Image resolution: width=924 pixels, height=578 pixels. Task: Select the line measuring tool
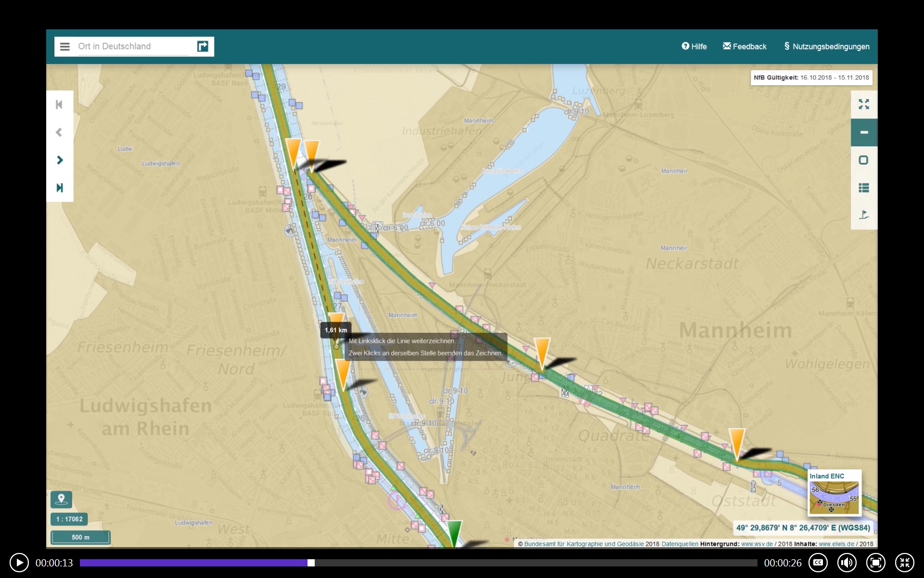pyautogui.click(x=864, y=132)
